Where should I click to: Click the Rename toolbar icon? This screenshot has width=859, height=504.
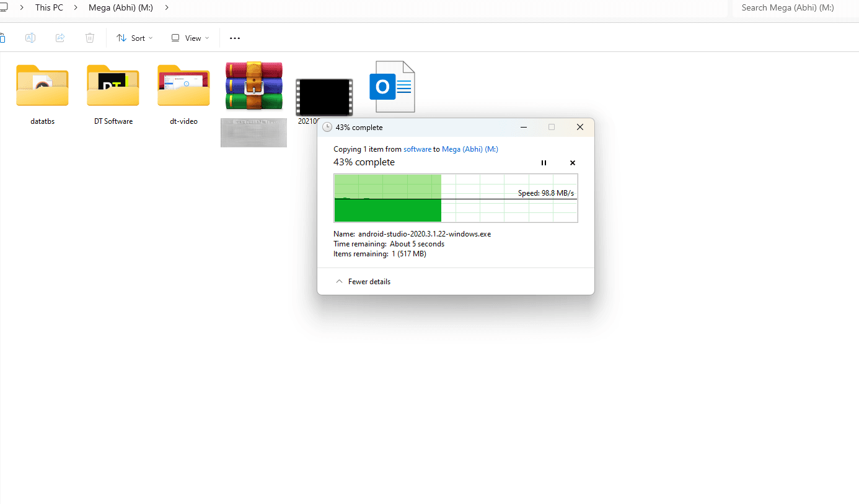pos(30,38)
